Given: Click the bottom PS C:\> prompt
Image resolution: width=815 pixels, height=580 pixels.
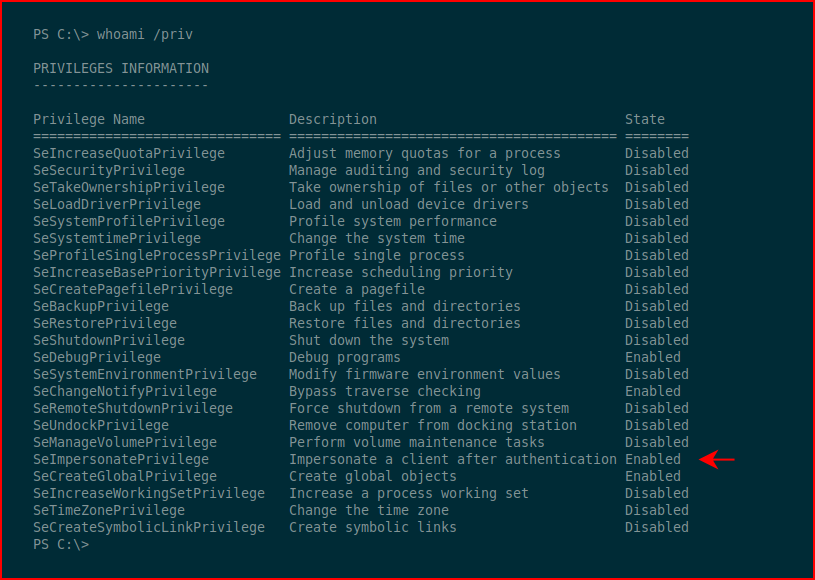Looking at the screenshot, I should point(61,544).
